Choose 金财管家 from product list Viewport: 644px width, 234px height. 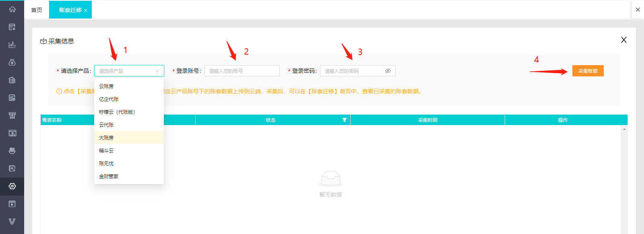(x=129, y=176)
